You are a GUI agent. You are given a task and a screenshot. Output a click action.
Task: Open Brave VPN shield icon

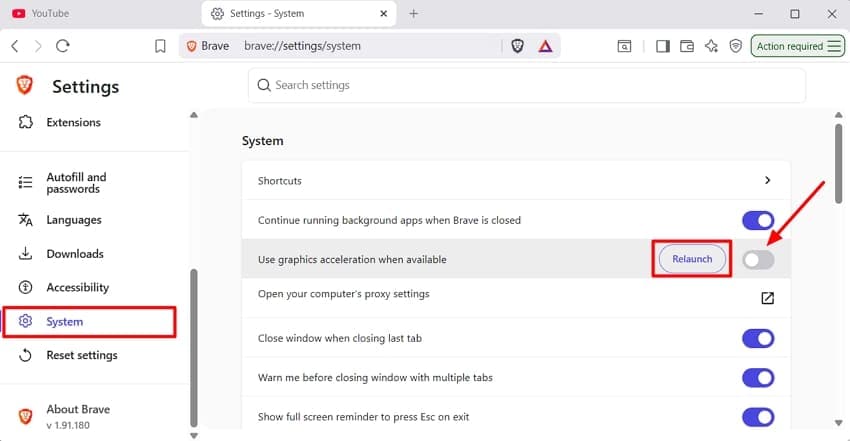[736, 46]
